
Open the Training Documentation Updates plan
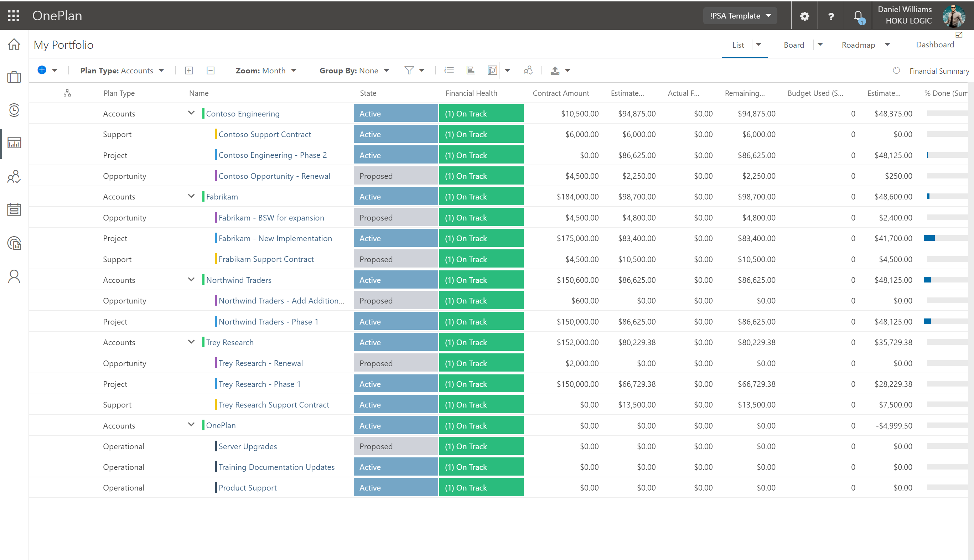point(276,467)
